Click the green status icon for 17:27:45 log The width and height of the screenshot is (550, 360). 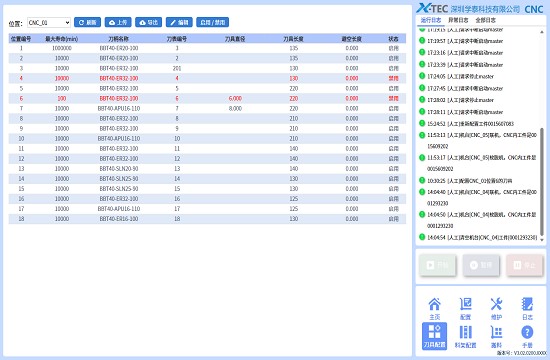pyautogui.click(x=422, y=88)
